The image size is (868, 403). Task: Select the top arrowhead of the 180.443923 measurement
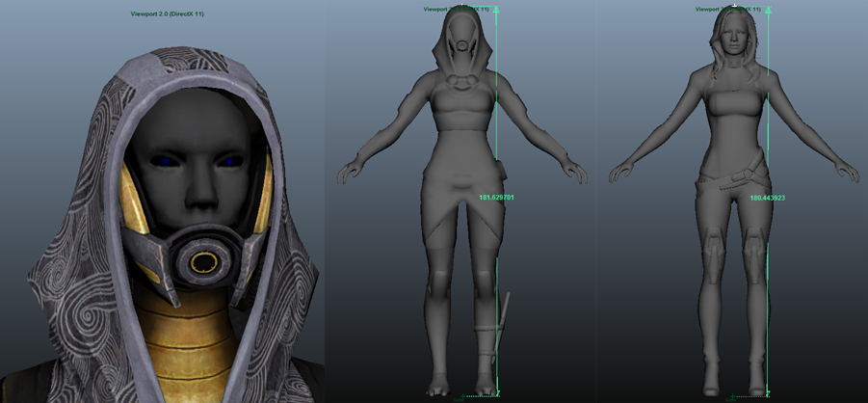[767, 10]
